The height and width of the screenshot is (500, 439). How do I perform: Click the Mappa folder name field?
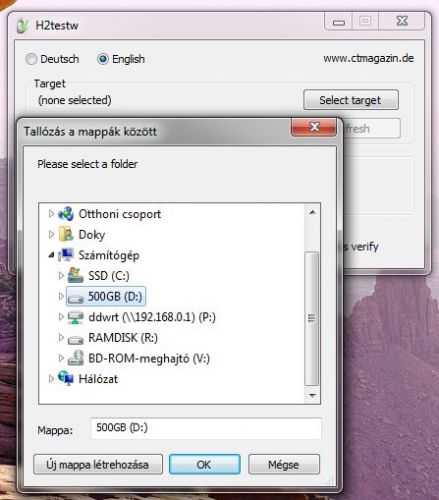(x=206, y=428)
